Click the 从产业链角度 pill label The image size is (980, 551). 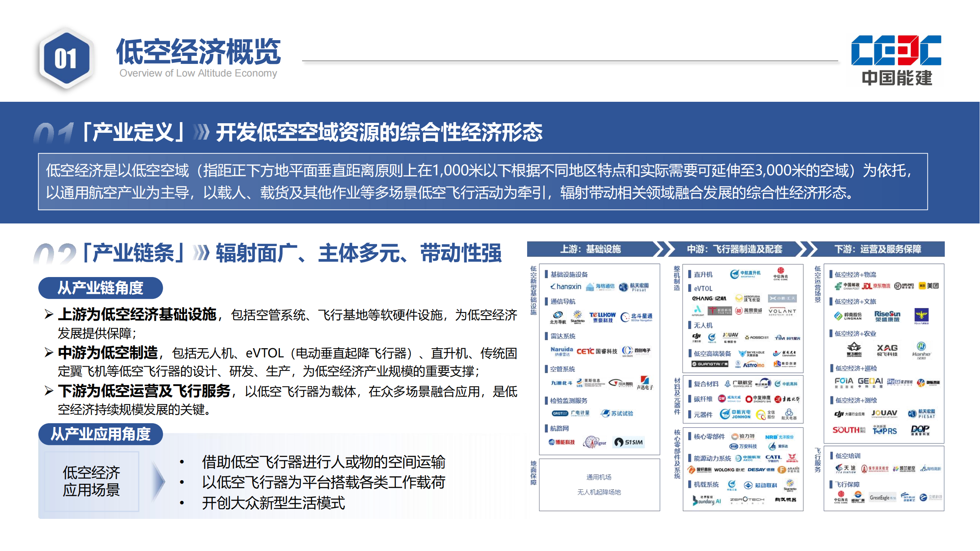[x=100, y=288]
